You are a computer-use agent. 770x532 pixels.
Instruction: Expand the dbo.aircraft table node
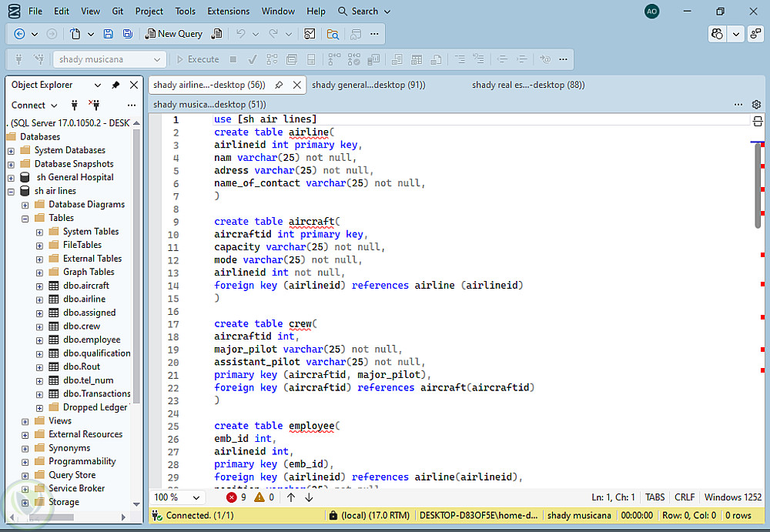click(x=39, y=286)
